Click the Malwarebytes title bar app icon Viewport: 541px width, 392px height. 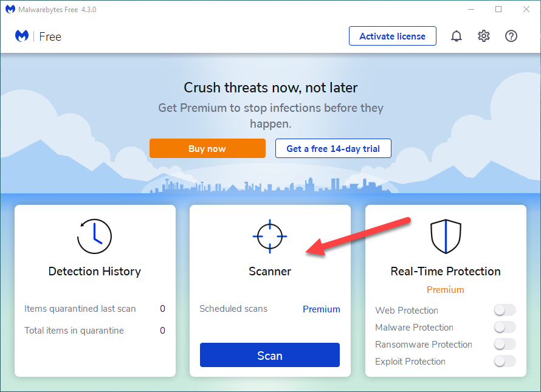[x=10, y=9]
